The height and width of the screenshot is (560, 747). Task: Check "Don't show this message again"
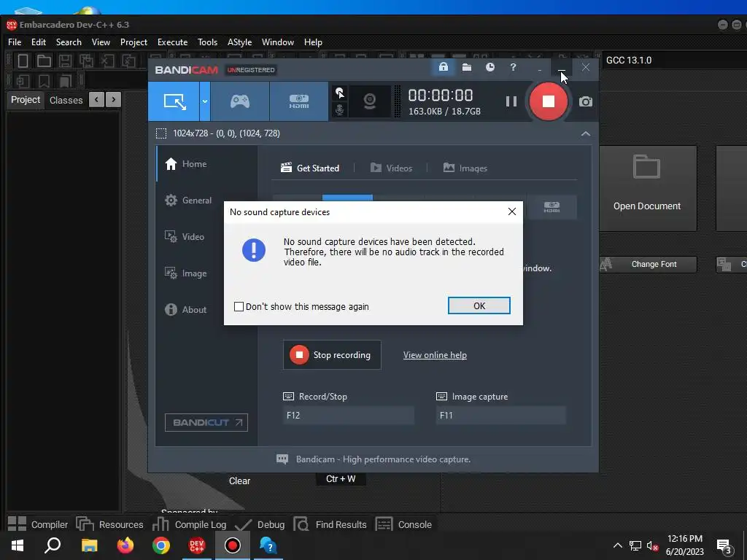pos(239,307)
